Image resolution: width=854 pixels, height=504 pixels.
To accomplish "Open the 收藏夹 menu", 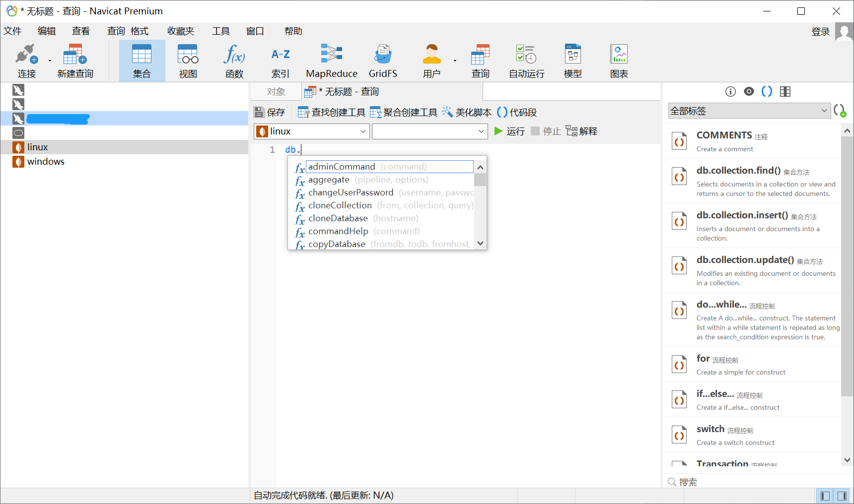I will click(181, 31).
